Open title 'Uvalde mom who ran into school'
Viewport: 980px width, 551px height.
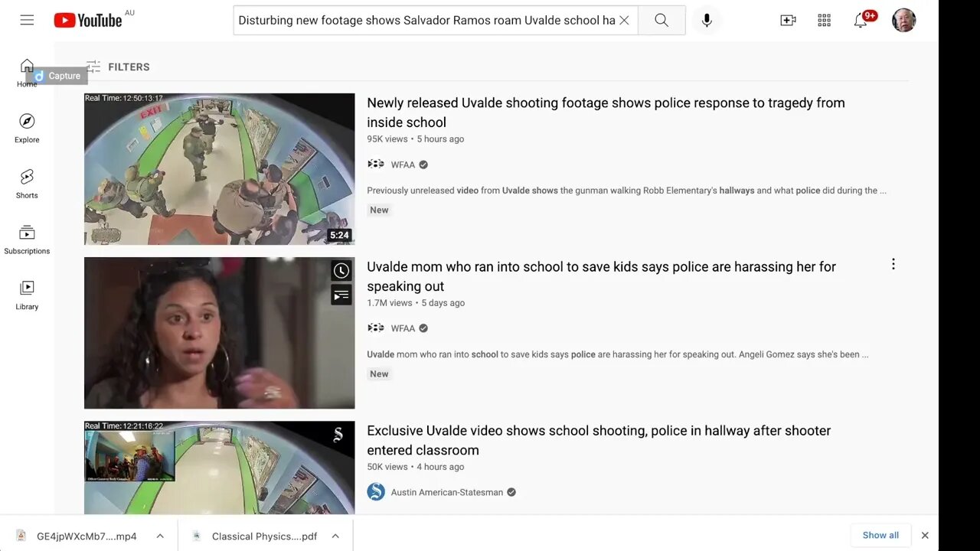[601, 276]
